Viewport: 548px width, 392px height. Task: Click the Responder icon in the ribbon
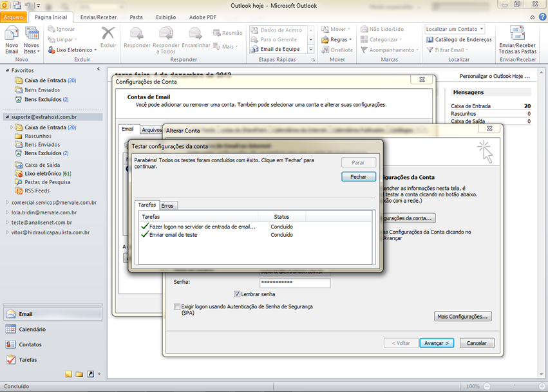tap(137, 34)
